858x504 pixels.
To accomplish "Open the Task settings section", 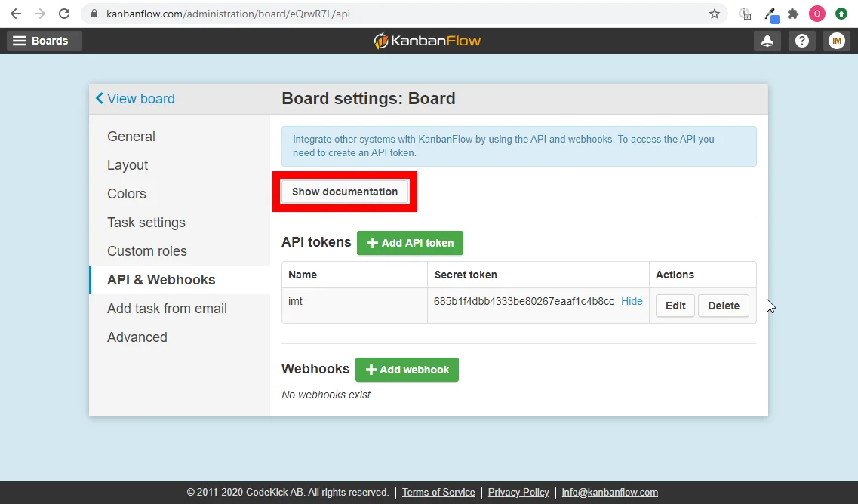I will [146, 222].
